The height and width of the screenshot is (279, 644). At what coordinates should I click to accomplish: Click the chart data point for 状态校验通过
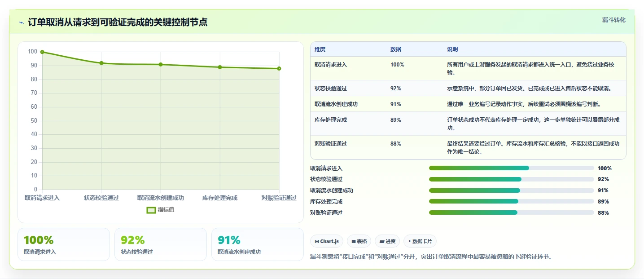[101, 63]
